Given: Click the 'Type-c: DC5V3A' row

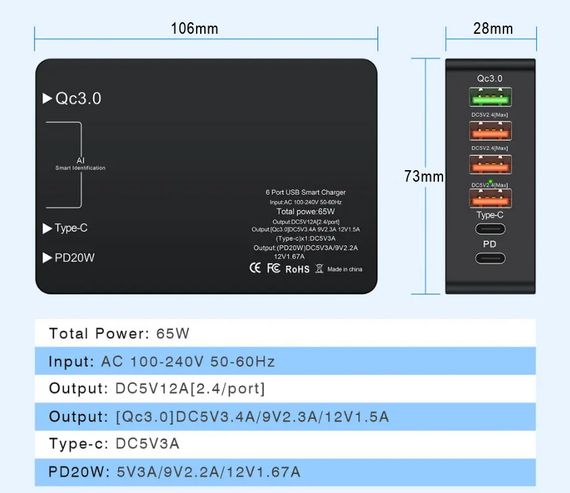Looking at the screenshot, I should (x=285, y=444).
